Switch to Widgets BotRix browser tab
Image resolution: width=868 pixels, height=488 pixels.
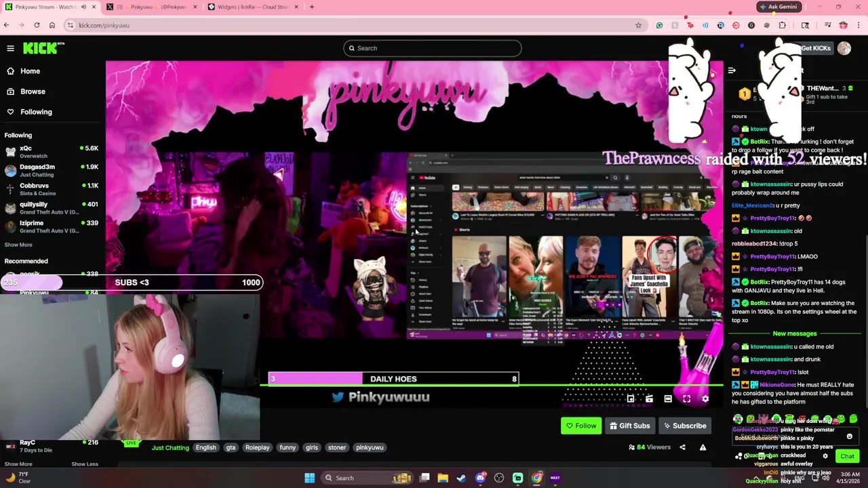point(253,7)
